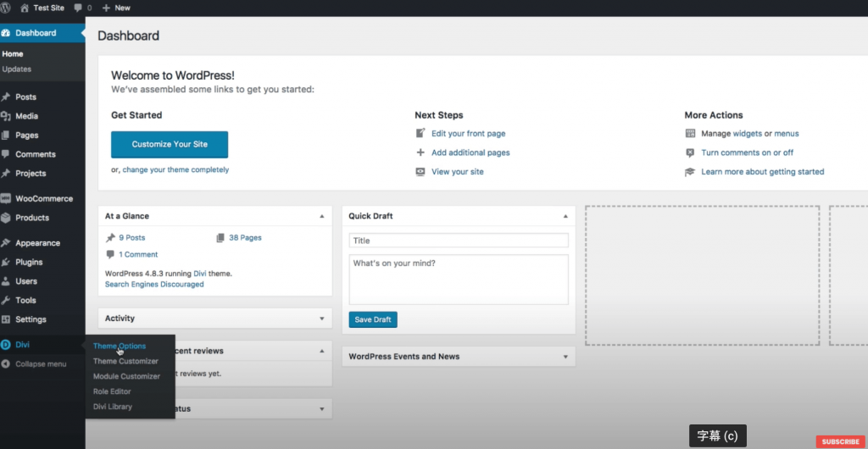Open the menus link in More Actions
The height and width of the screenshot is (449, 868).
(787, 133)
